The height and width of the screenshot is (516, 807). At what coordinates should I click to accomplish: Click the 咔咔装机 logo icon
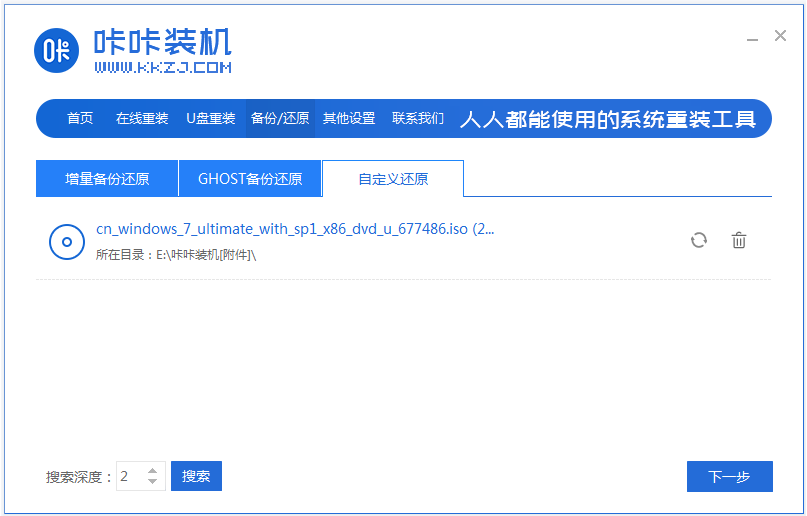[x=57, y=50]
